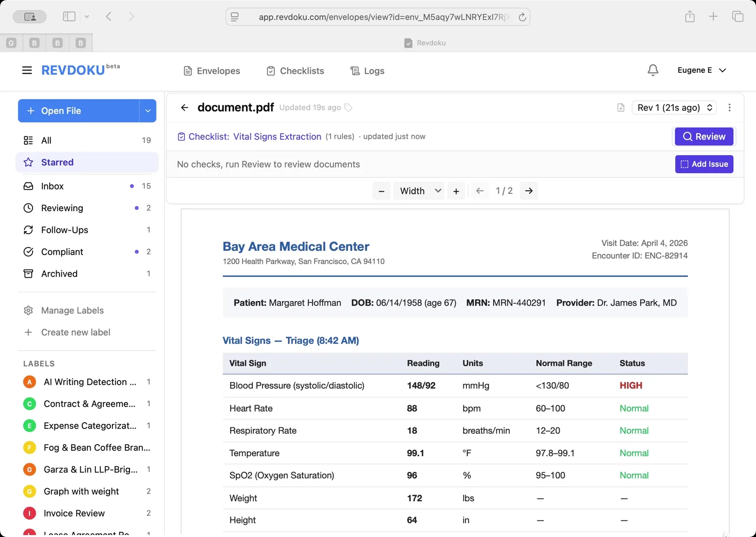Open Manage Labels settings
The height and width of the screenshot is (537, 756).
pos(71,310)
